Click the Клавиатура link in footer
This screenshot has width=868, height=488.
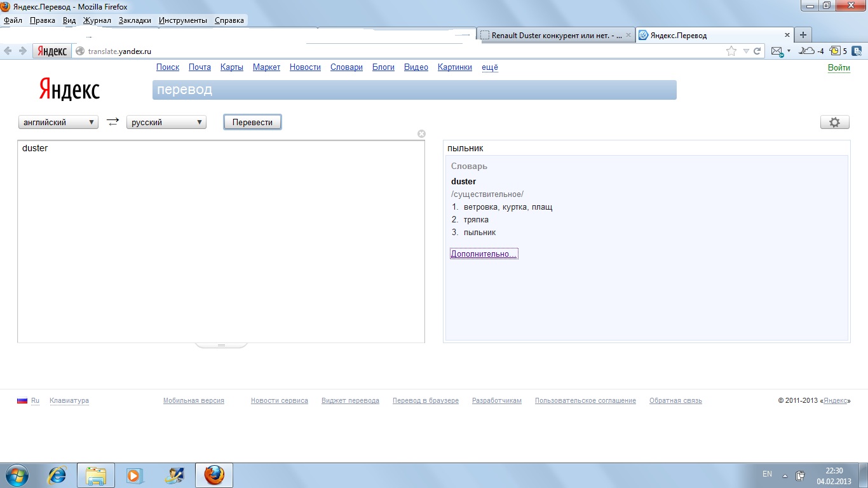69,401
